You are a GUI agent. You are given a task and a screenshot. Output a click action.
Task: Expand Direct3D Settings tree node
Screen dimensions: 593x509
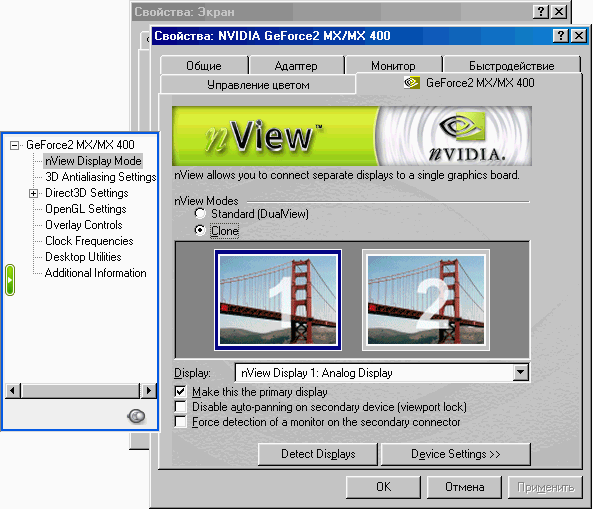click(x=33, y=194)
